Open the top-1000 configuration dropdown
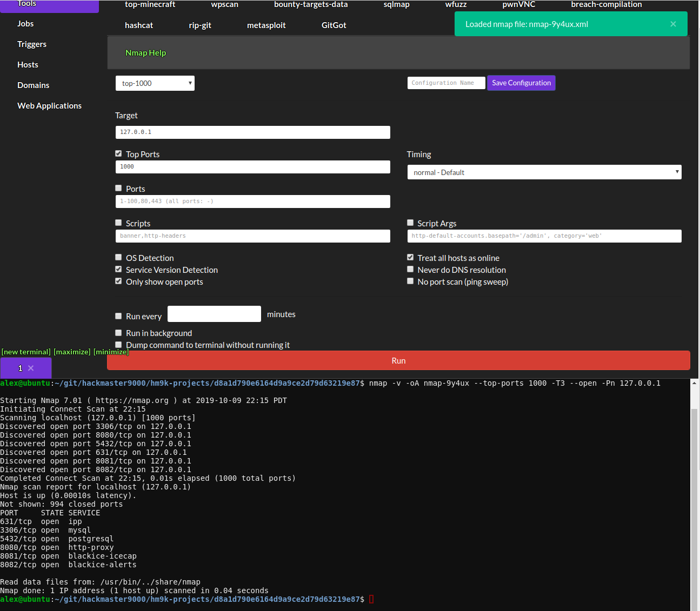 [x=155, y=83]
